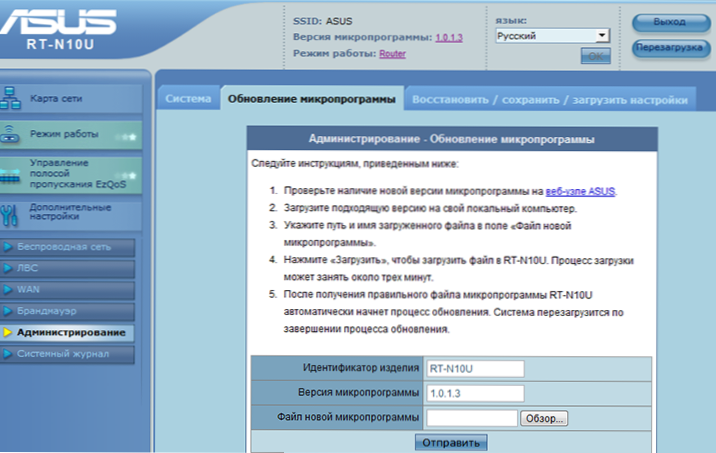This screenshot has width=716, height=453.
Task: Click arrow icon beside WAN
Action: point(8,290)
